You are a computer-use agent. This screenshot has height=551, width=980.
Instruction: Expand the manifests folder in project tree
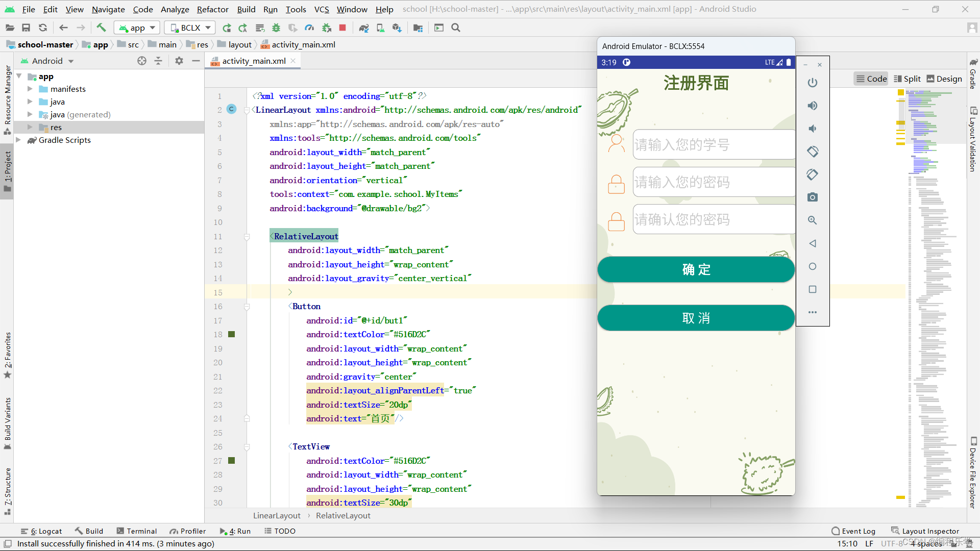[30, 89]
